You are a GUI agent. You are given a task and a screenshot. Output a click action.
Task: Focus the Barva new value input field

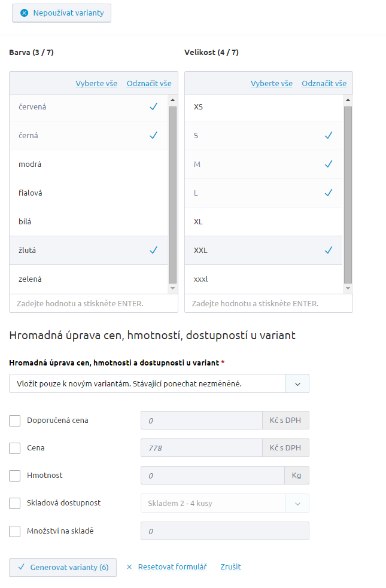click(93, 303)
